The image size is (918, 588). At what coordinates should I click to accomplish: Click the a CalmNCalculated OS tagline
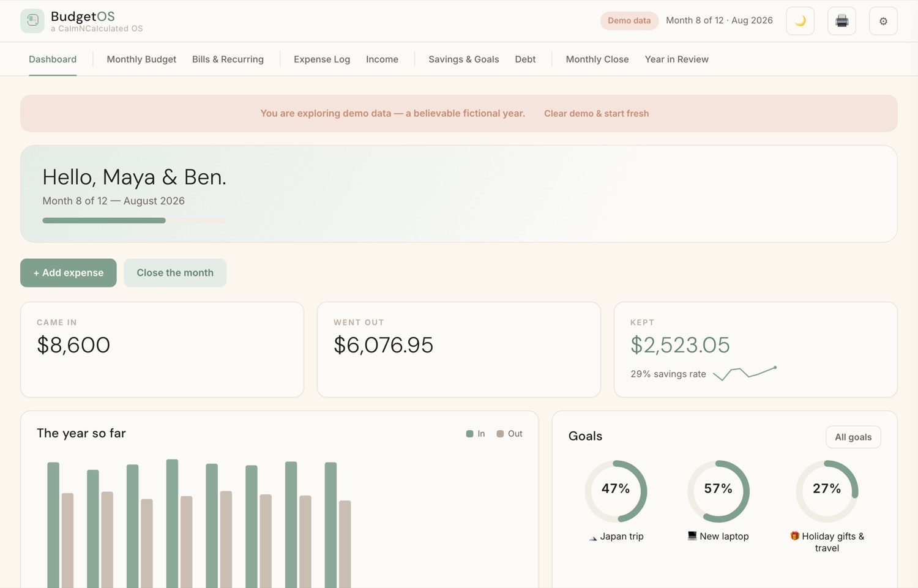tap(97, 29)
